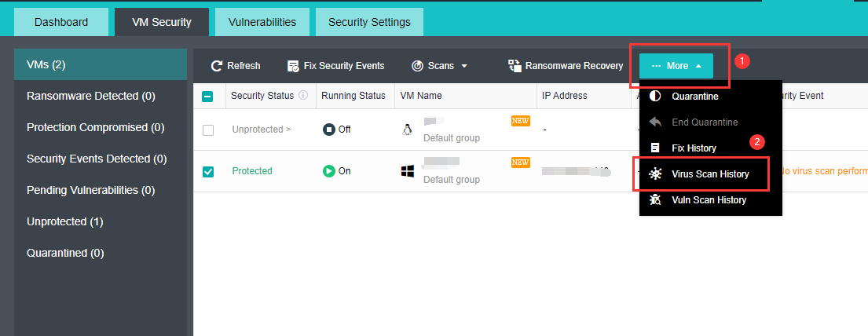The width and height of the screenshot is (868, 336).
Task: Collapse the More dropdown menu
Action: click(676, 66)
